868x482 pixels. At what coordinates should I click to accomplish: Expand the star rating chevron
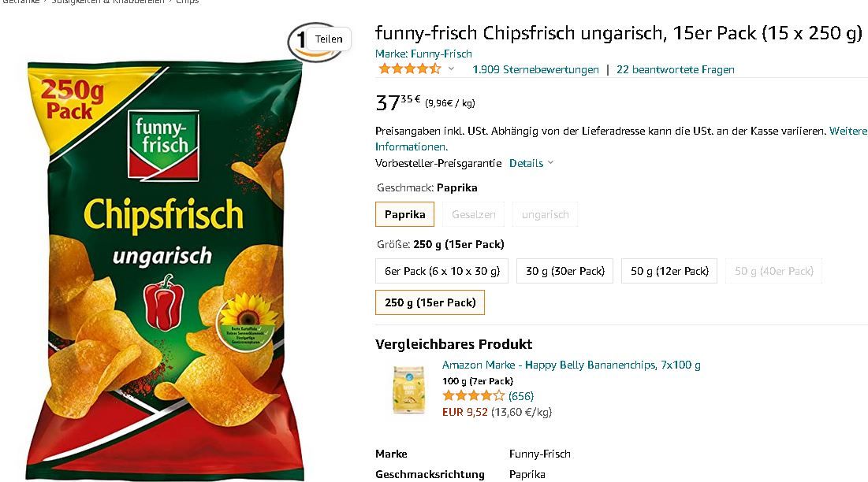pos(451,69)
